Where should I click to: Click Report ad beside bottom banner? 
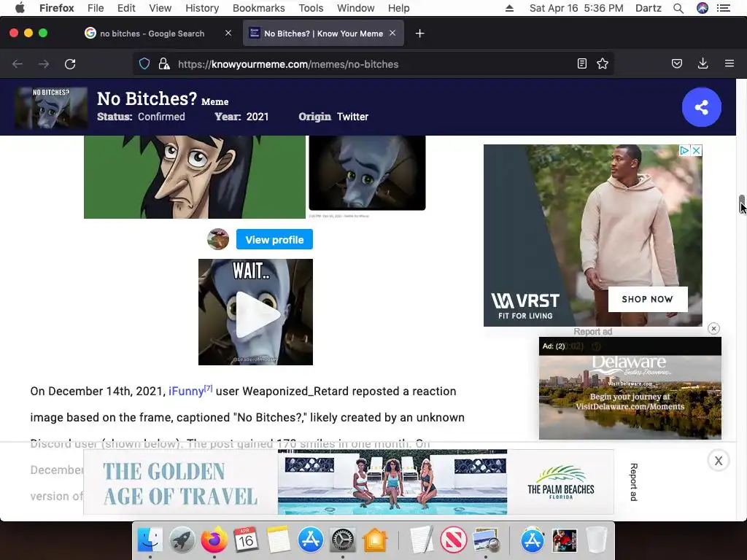click(x=634, y=482)
